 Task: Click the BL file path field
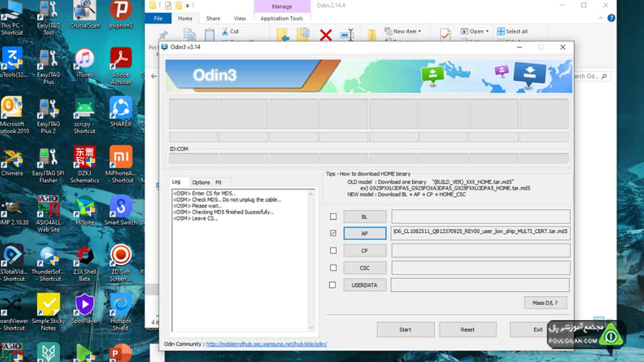coord(480,216)
